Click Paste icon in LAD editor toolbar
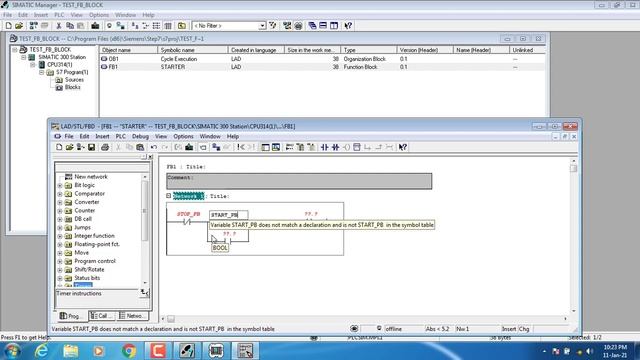Image resolution: width=640 pixels, height=360 pixels. 140,147
